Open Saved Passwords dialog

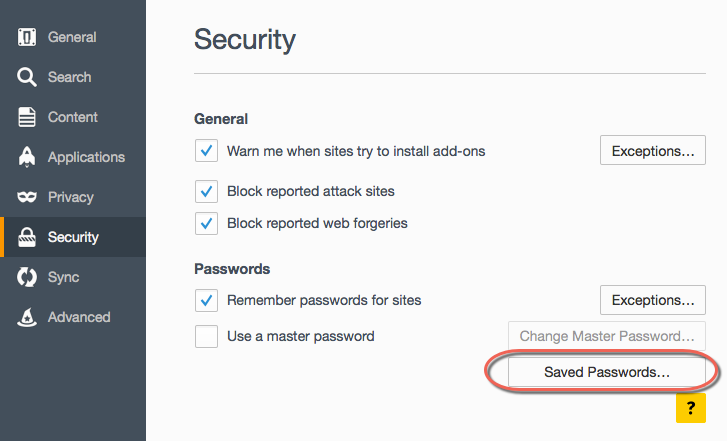pos(607,372)
